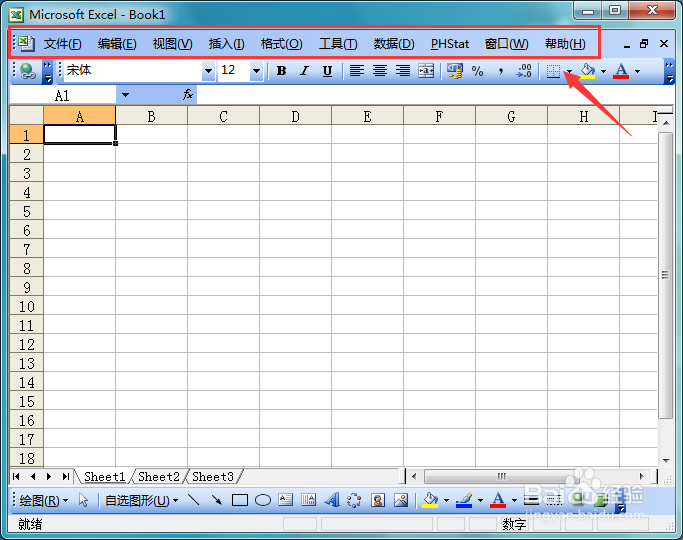Click the Select All corner button

pyautogui.click(x=27, y=115)
